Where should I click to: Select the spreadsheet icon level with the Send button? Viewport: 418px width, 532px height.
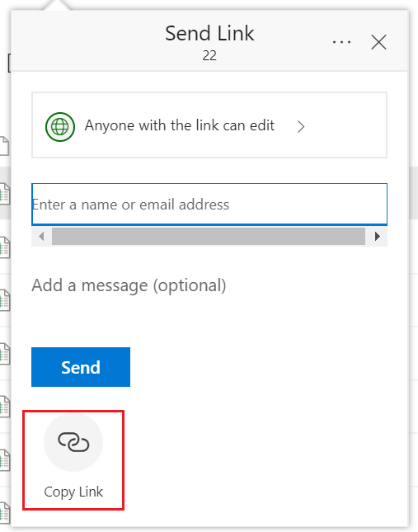pyautogui.click(x=4, y=353)
